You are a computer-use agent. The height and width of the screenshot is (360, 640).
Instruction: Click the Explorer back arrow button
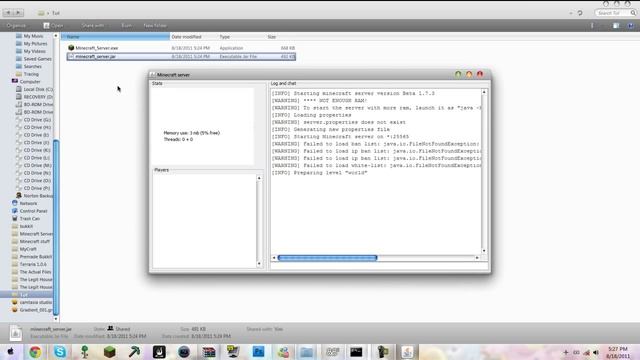(8, 13)
